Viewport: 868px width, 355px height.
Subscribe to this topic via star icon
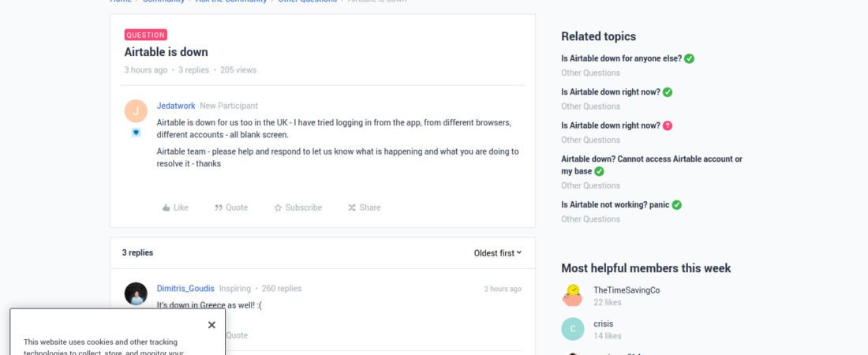tap(297, 207)
